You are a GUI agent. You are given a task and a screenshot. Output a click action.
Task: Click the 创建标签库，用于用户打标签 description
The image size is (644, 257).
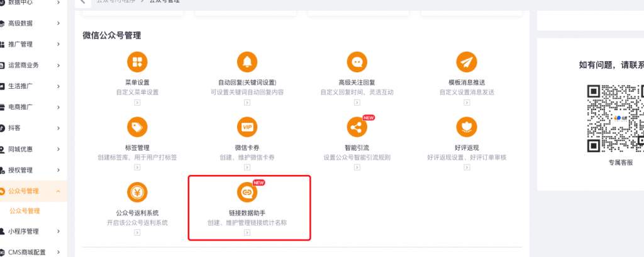[137, 157]
